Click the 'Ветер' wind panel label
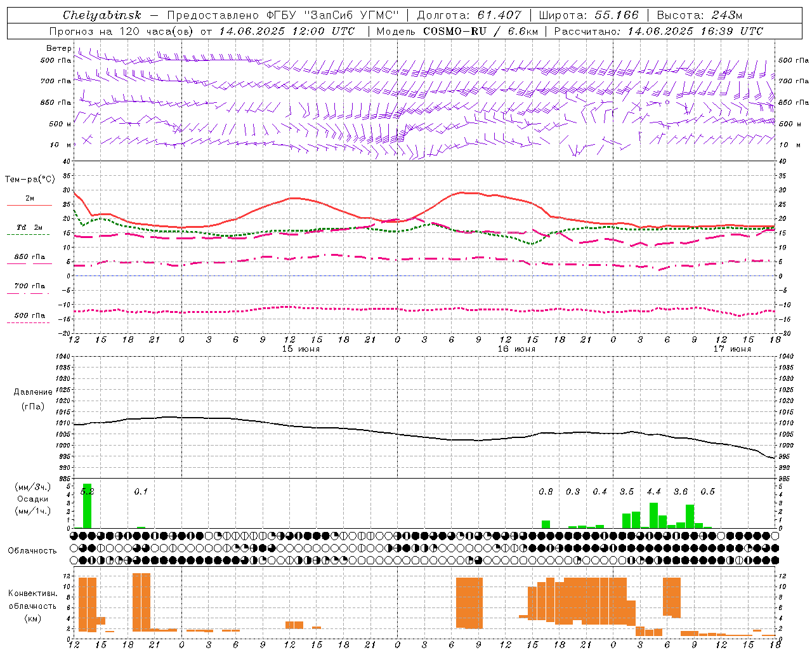 click(58, 48)
